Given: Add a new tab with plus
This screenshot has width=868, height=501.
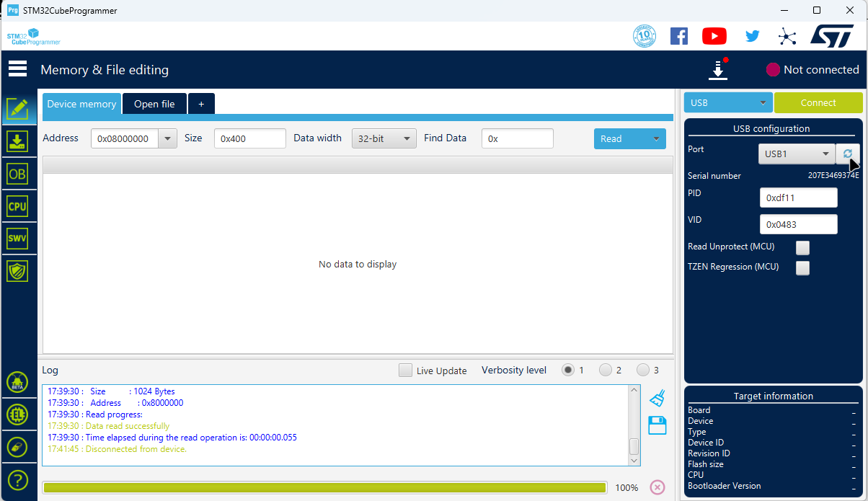Looking at the screenshot, I should pyautogui.click(x=201, y=104).
